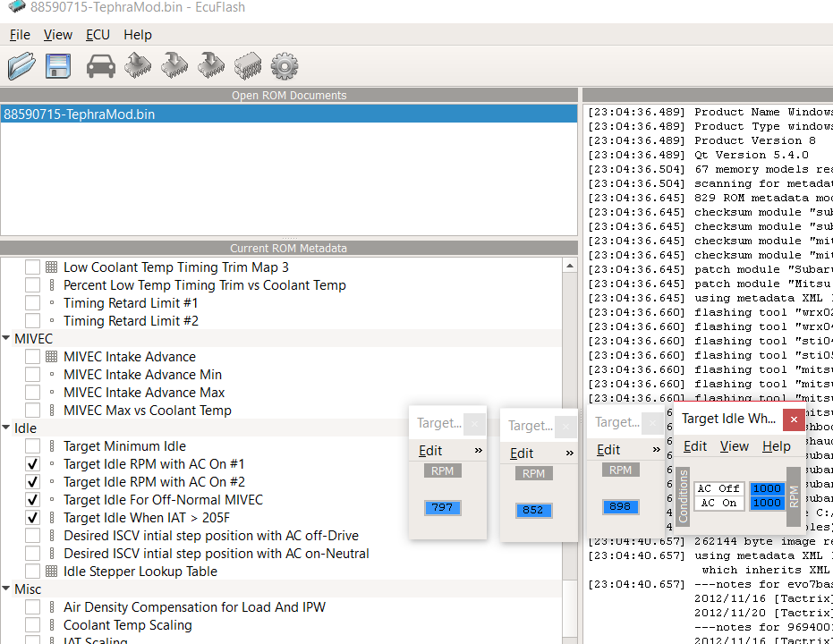Click the table icon beside Target Minimum Idle
This screenshot has height=644, width=833.
(x=52, y=446)
